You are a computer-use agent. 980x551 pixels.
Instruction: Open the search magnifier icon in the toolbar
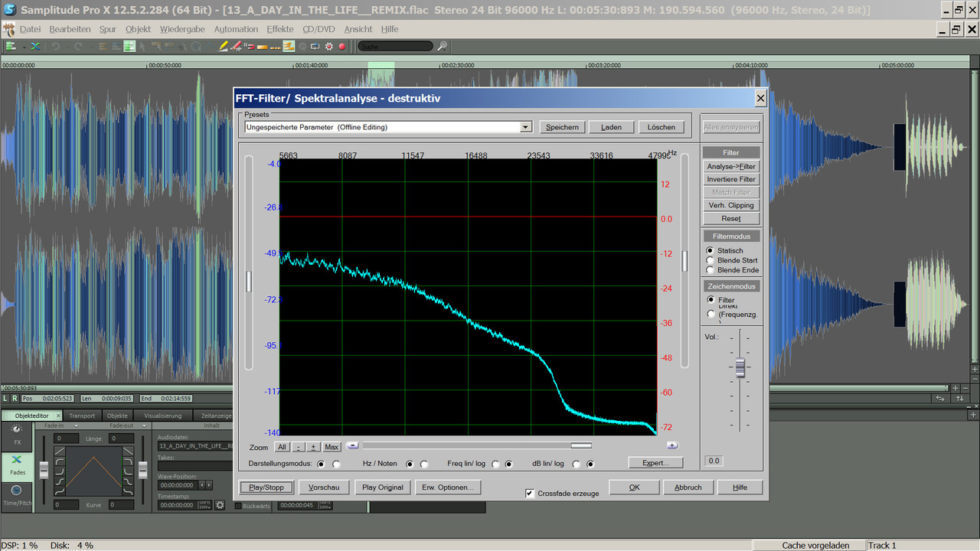tap(443, 46)
